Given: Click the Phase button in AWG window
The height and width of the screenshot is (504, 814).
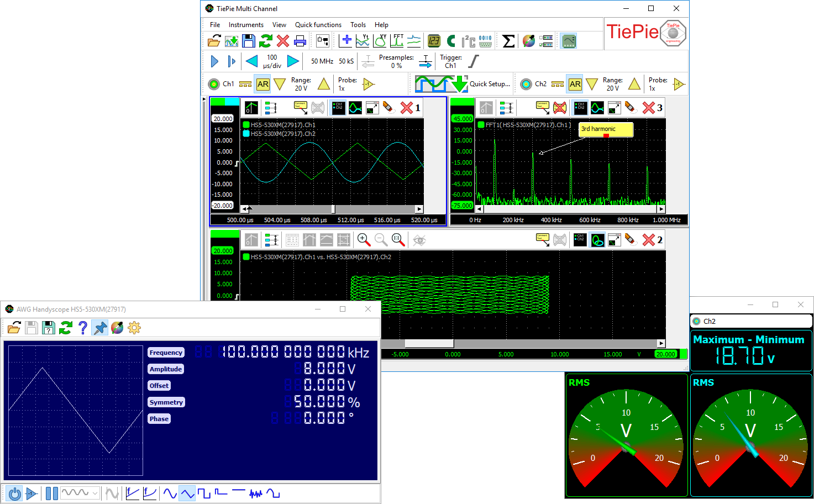Looking at the screenshot, I should 159,419.
